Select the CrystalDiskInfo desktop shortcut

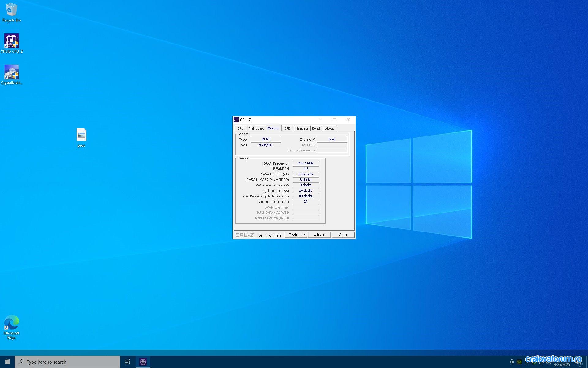coord(12,75)
